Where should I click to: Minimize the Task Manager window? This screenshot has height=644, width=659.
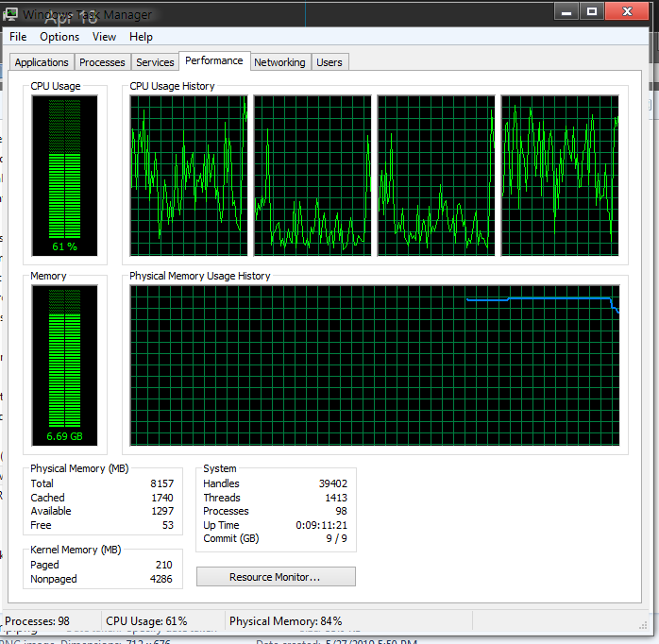coord(566,11)
